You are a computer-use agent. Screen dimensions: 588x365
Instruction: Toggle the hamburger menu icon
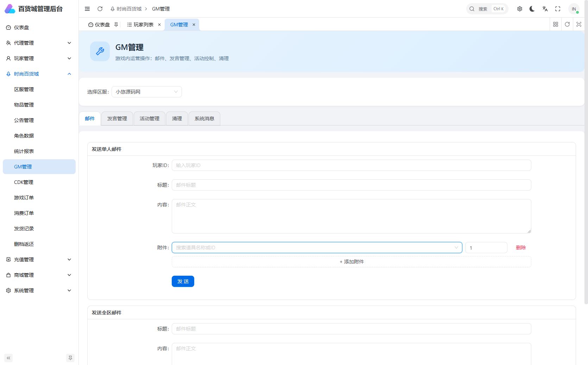point(87,9)
